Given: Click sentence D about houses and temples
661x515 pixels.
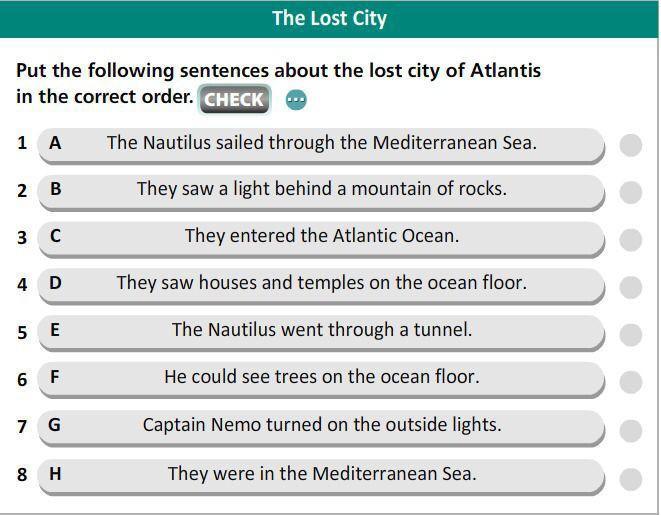Looking at the screenshot, I should (x=321, y=285).
